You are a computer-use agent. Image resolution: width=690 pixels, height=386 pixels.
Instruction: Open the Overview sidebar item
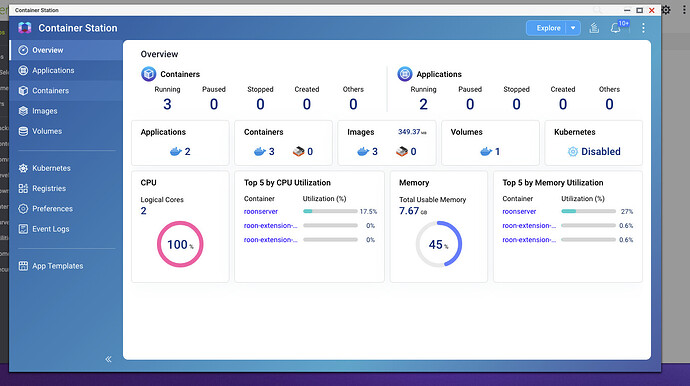click(x=66, y=50)
